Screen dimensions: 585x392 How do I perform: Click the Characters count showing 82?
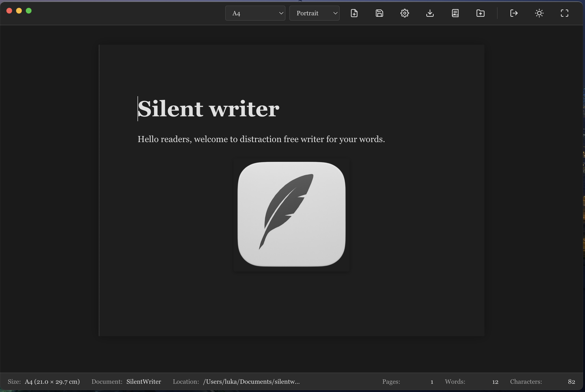[x=571, y=382]
